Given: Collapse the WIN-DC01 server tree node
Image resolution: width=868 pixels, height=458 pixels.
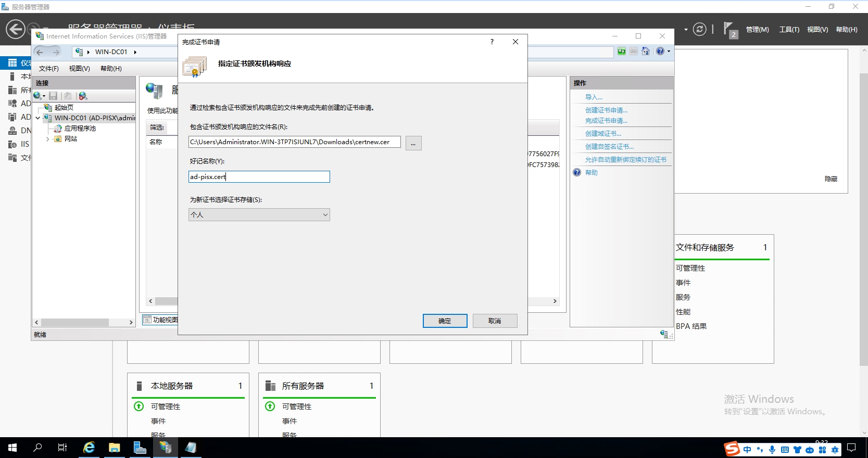Looking at the screenshot, I should pos(38,118).
